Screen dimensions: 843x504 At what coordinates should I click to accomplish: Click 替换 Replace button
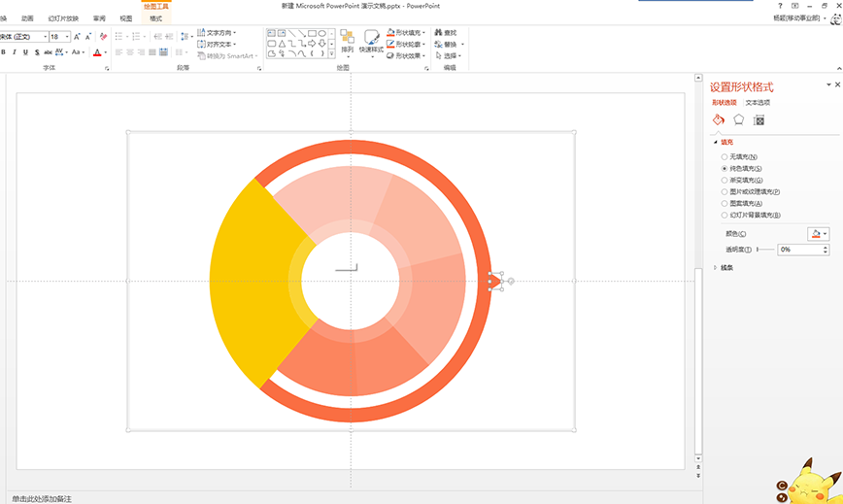pos(448,44)
